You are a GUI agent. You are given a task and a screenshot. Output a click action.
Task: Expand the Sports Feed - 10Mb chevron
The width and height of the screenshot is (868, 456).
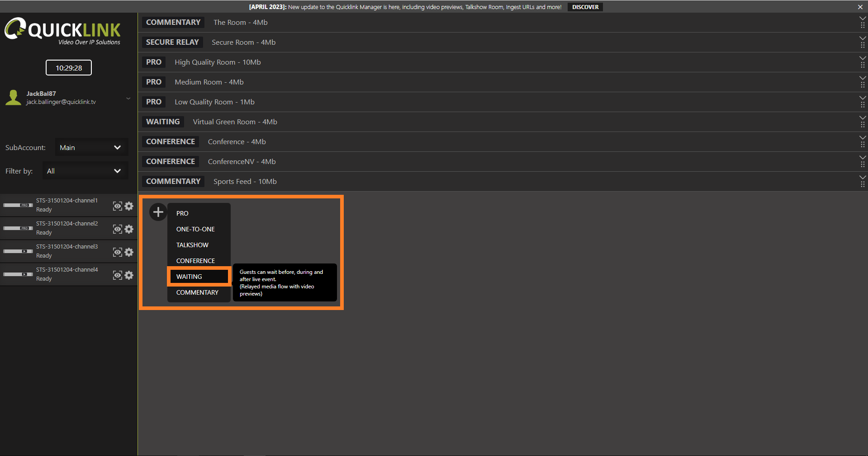click(x=863, y=177)
